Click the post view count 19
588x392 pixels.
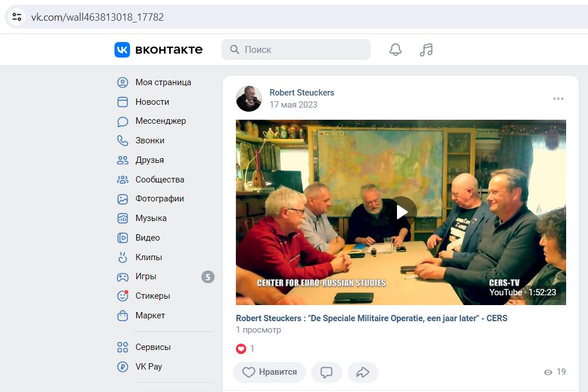[x=561, y=372]
